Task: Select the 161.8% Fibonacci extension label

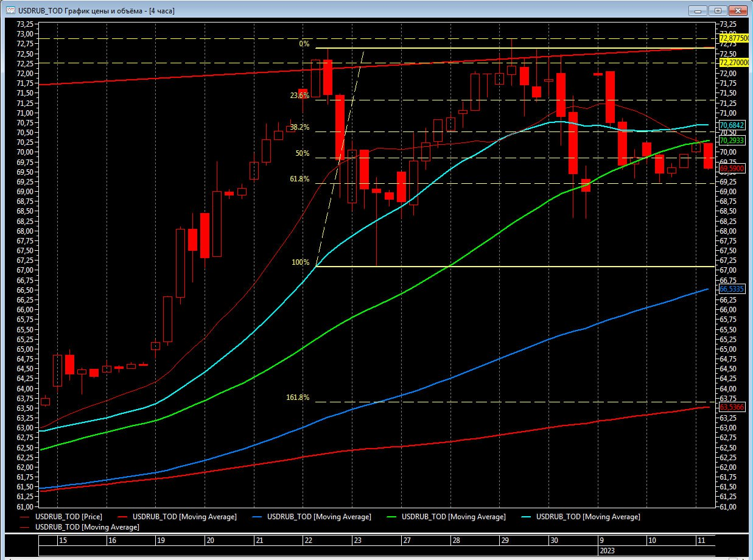Action: point(298,397)
